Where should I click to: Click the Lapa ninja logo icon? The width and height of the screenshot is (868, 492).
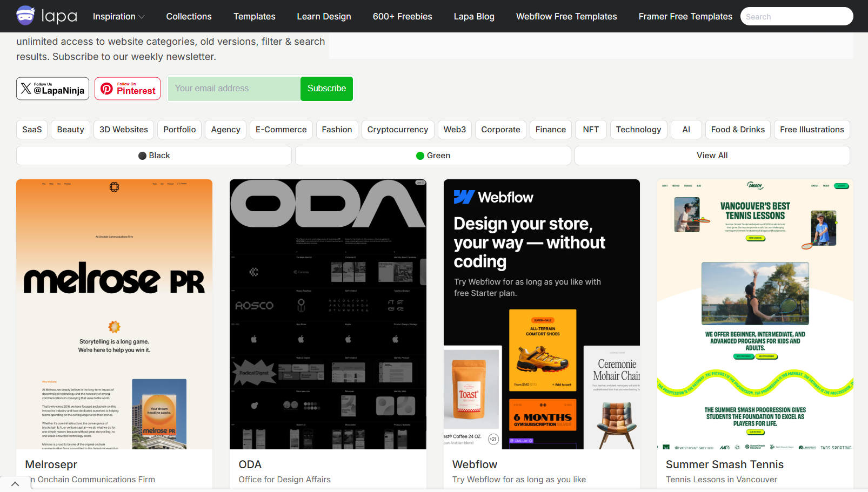pos(25,16)
